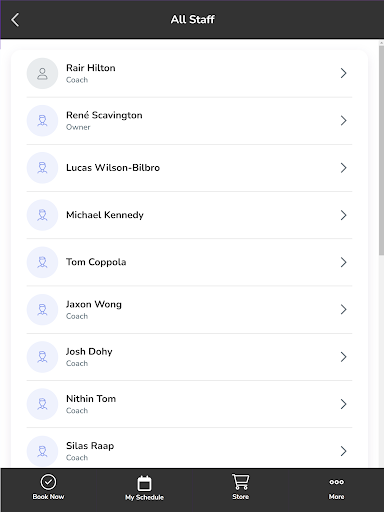
Task: Select the René Scavington name
Action: tap(104, 115)
